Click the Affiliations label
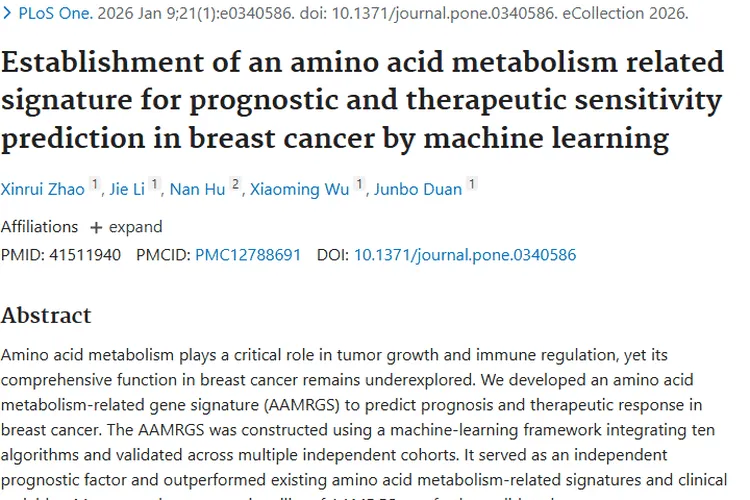This screenshot has width=750, height=500. pyautogui.click(x=39, y=227)
